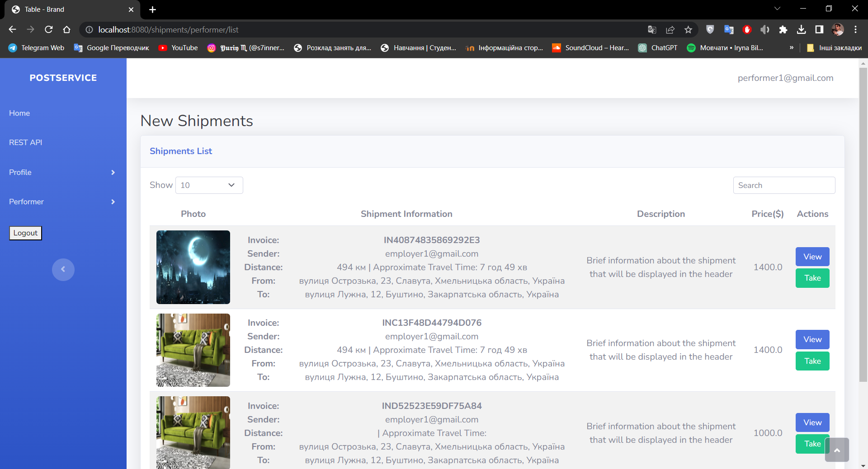Open the Інші закладки folder
This screenshot has height=469, width=868.
(x=835, y=48)
